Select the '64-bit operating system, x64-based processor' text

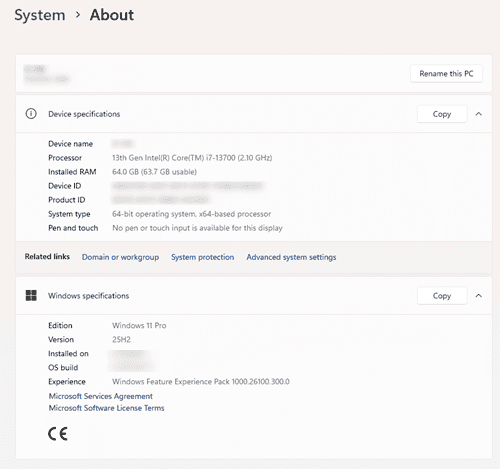click(191, 214)
